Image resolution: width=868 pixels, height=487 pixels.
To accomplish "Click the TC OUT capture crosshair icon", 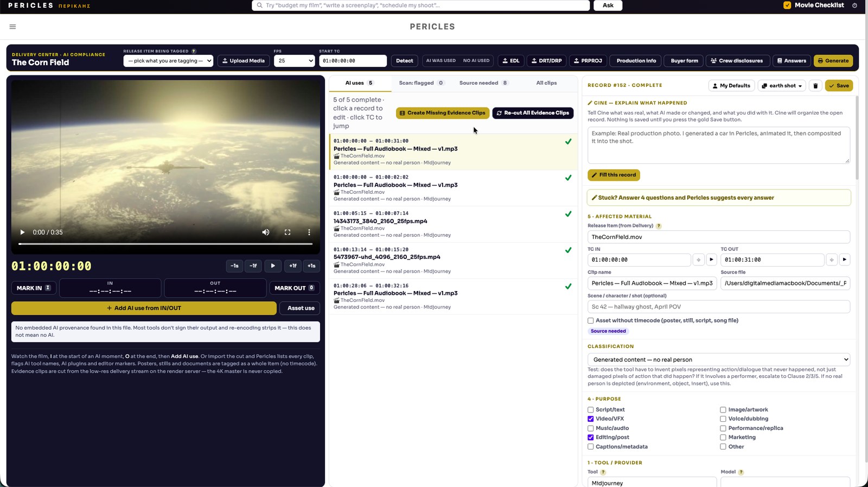I will [x=831, y=260].
